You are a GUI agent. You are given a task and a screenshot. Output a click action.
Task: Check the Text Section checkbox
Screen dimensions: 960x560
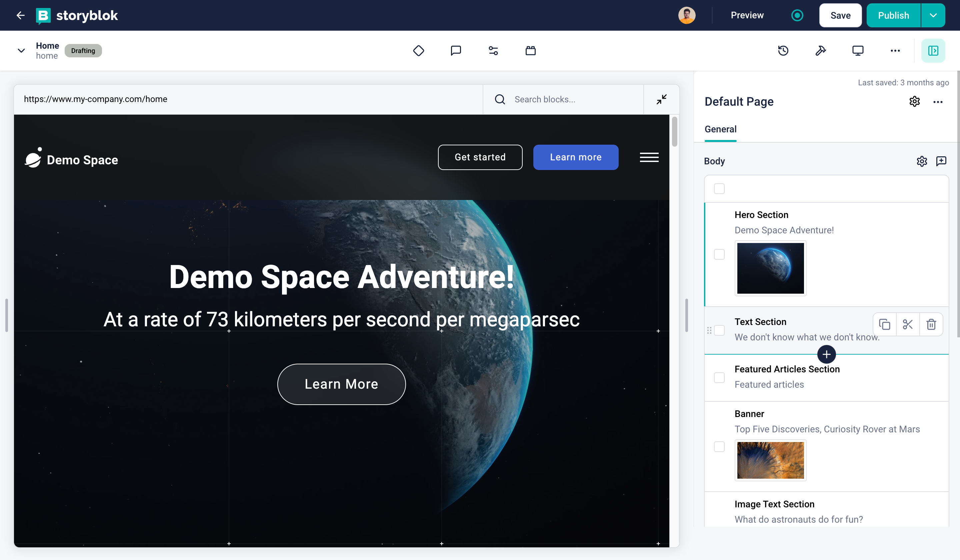719,330
